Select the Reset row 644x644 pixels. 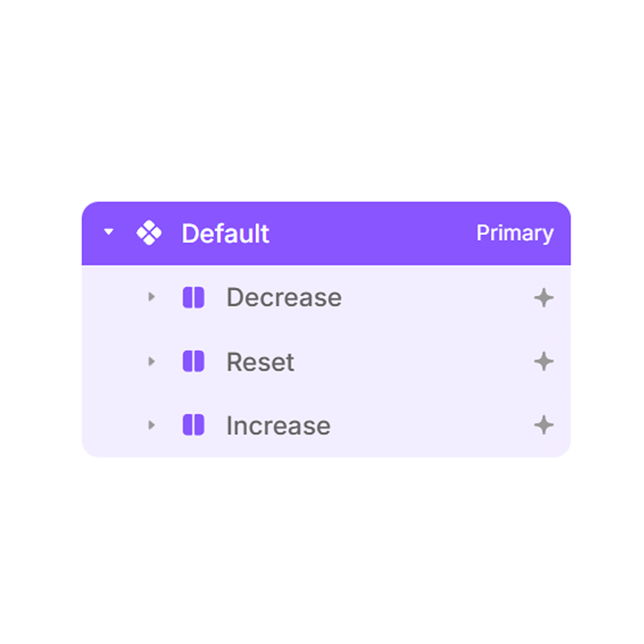[x=260, y=362]
